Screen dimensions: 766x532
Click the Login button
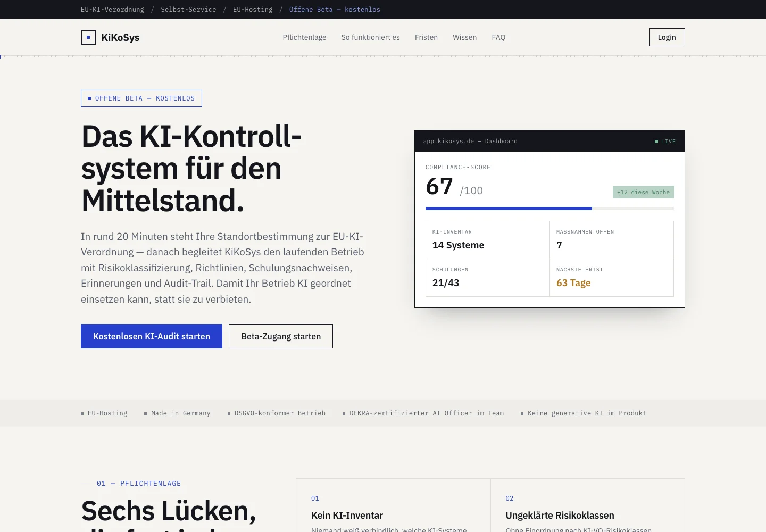coord(667,37)
